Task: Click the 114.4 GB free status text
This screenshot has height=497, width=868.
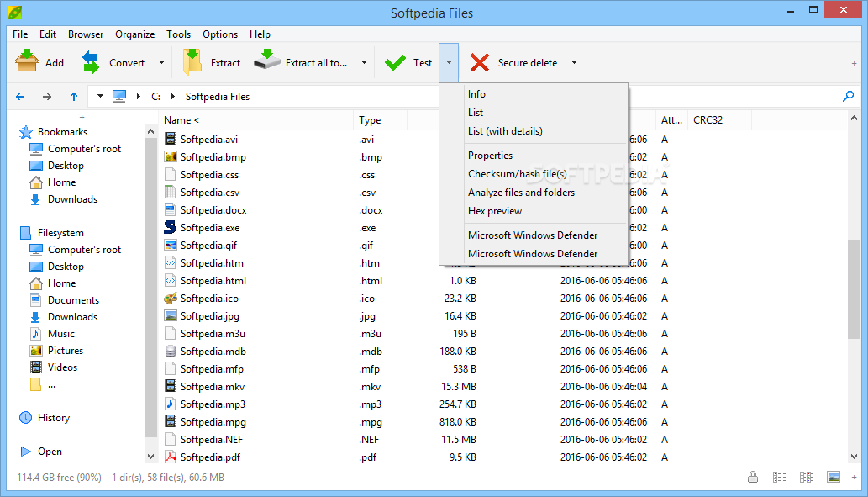Action: pos(59,478)
